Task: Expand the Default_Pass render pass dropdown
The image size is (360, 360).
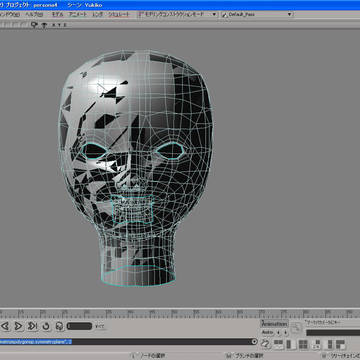Action: tap(289, 14)
